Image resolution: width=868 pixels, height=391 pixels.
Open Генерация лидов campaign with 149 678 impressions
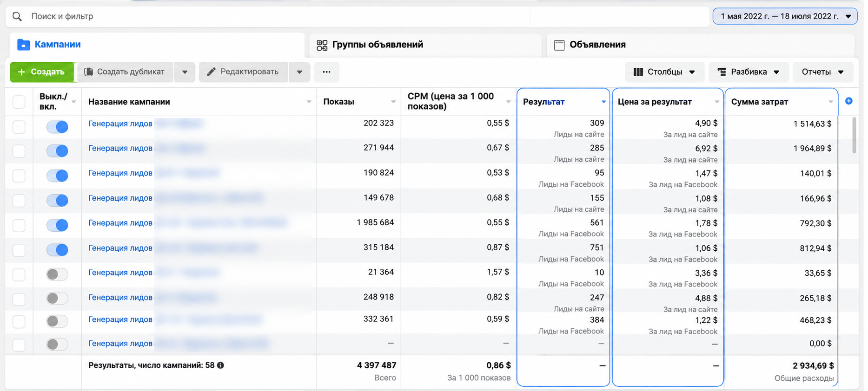tap(120, 198)
